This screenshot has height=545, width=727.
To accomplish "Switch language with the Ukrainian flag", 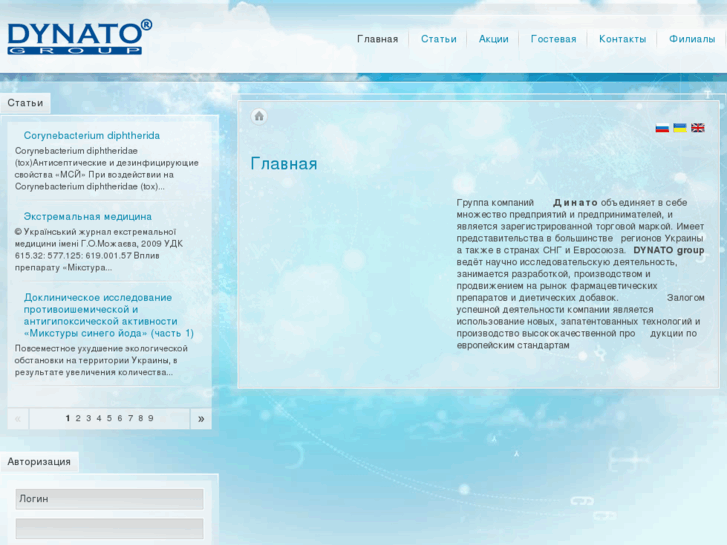I will pos(680,128).
